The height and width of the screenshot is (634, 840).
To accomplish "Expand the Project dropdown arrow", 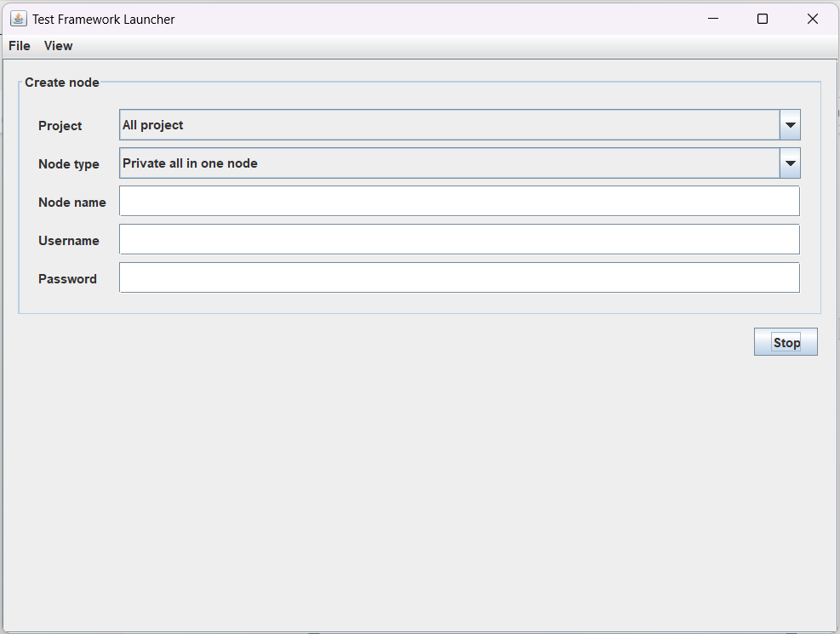I will [790, 125].
